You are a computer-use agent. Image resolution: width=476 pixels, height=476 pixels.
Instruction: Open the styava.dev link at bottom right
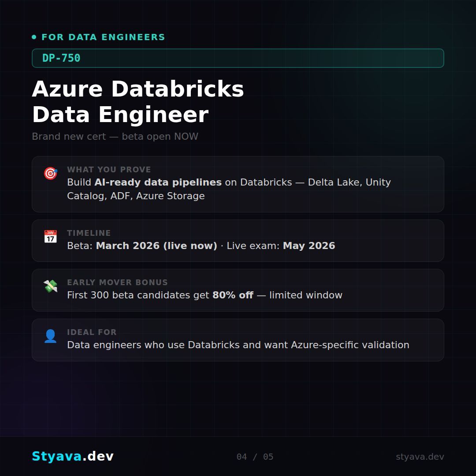coord(420,457)
